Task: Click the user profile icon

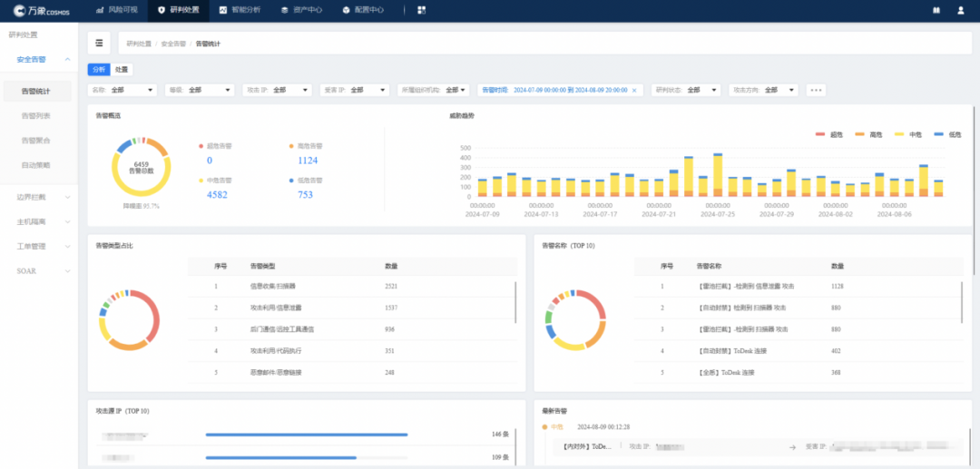Action: coord(961,10)
